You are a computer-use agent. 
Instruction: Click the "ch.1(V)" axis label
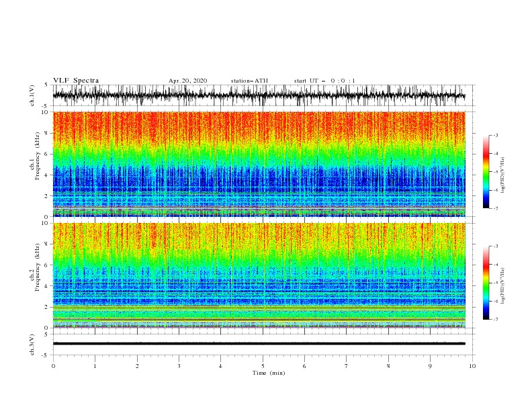pos(32,95)
